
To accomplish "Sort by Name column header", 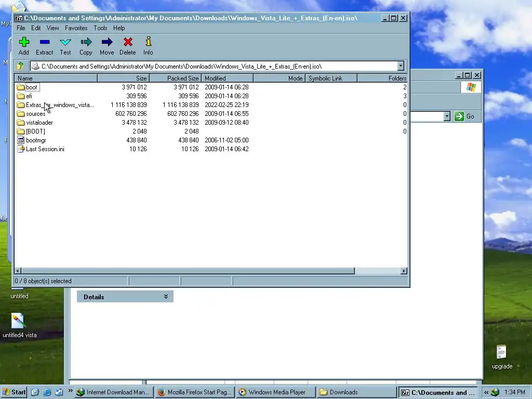I will (56, 78).
